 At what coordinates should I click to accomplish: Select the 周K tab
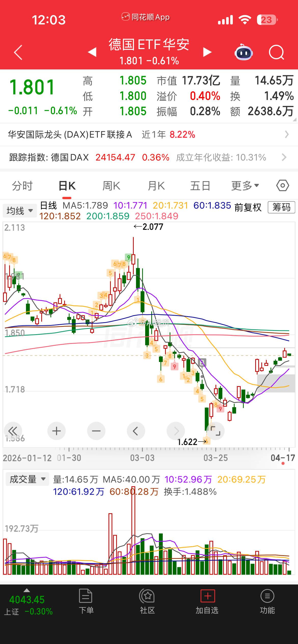point(111,186)
